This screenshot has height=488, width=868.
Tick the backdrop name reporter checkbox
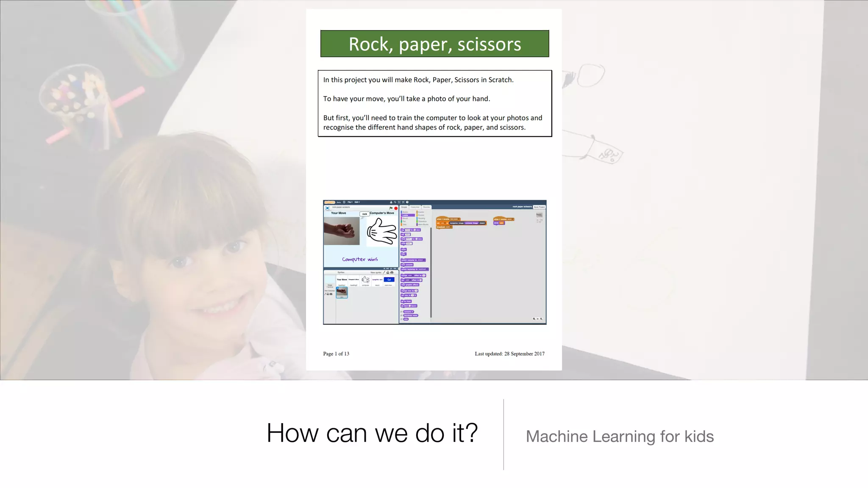(x=401, y=316)
